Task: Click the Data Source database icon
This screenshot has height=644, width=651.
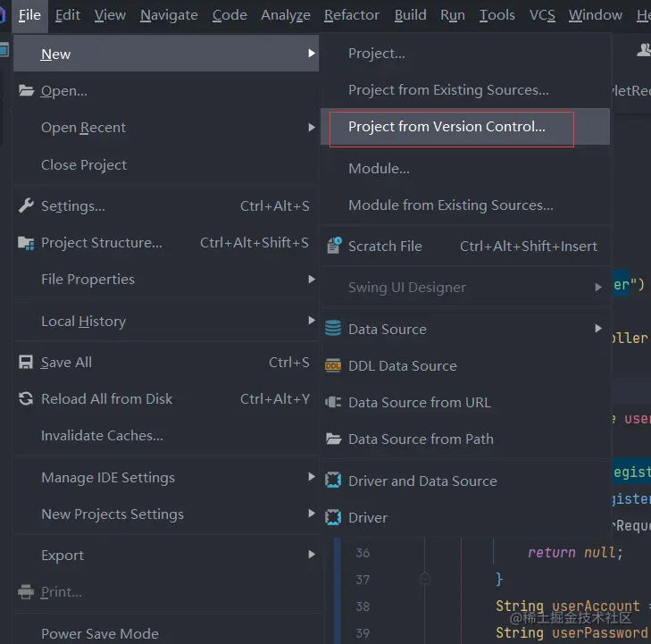Action: (333, 329)
